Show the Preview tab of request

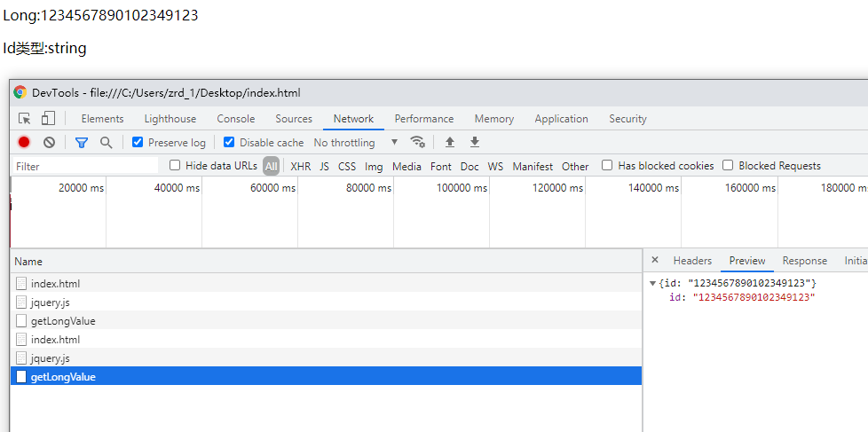(x=747, y=261)
